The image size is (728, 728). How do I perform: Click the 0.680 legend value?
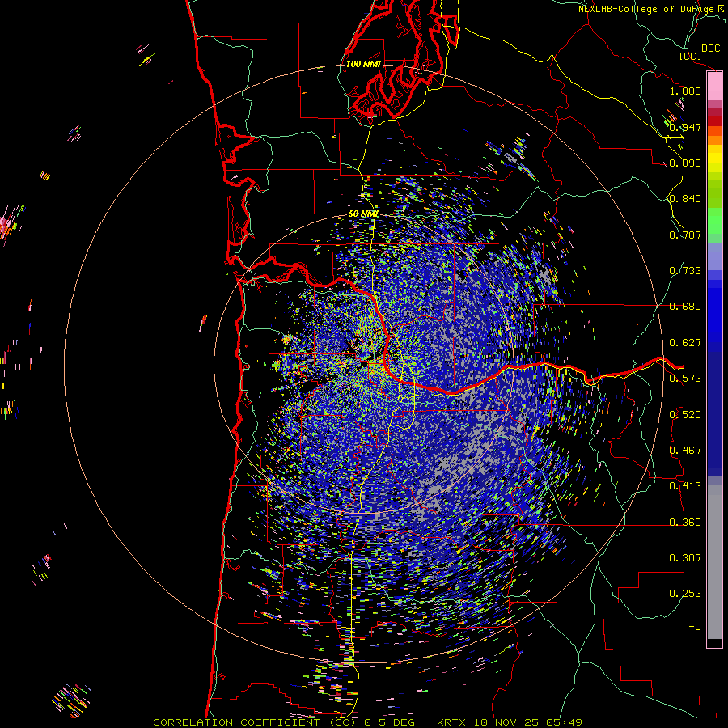point(685,307)
